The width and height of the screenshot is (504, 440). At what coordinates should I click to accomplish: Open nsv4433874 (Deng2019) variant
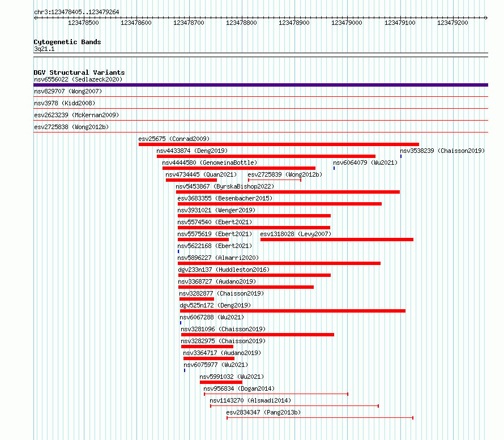(192, 151)
